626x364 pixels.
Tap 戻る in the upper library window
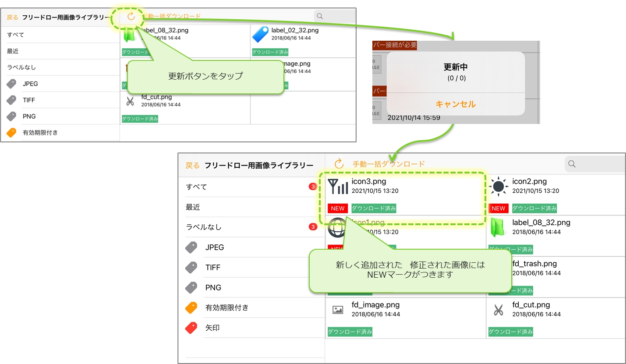click(x=13, y=18)
